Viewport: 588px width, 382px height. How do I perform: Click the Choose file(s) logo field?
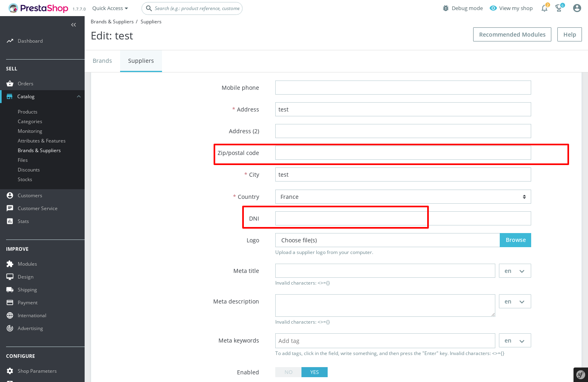point(387,240)
